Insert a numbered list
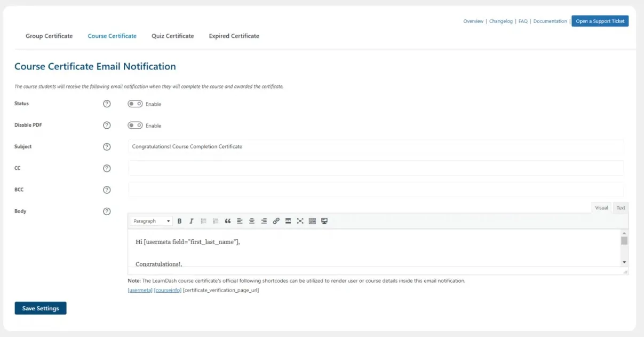Image resolution: width=644 pixels, height=337 pixels. [x=216, y=221]
